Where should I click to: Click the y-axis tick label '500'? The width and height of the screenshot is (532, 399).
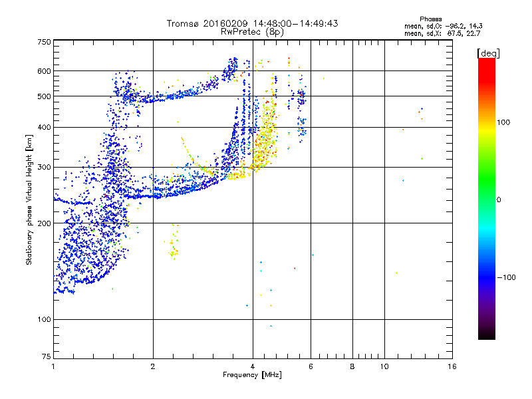(44, 96)
